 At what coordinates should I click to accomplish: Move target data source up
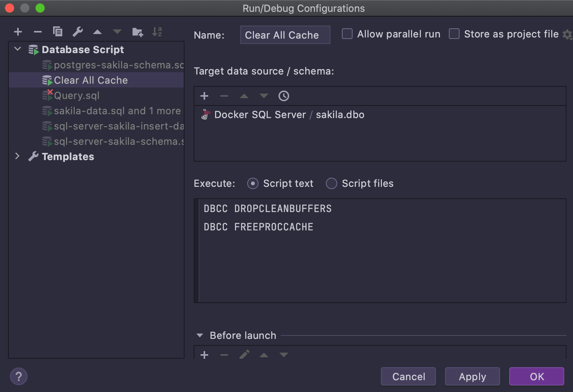(x=244, y=96)
